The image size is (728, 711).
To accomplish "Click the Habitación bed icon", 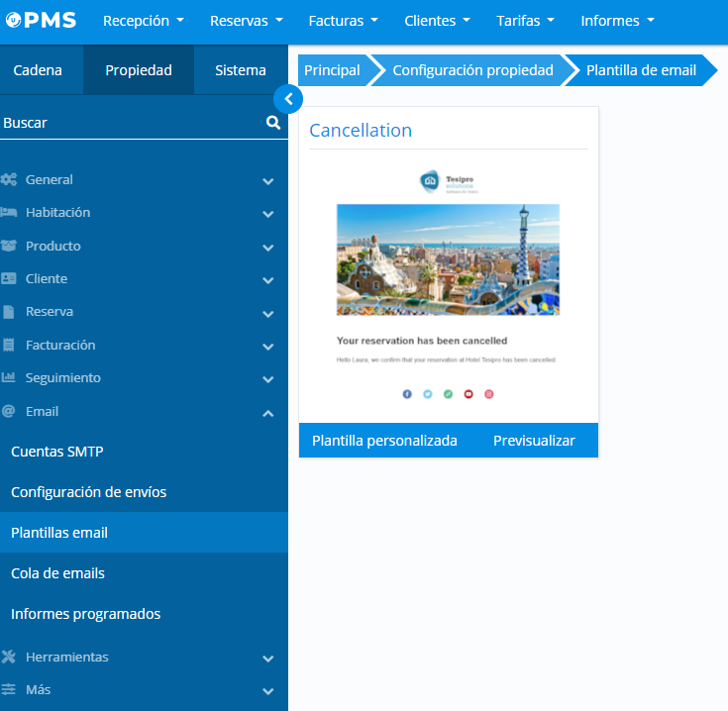I will [x=9, y=213].
